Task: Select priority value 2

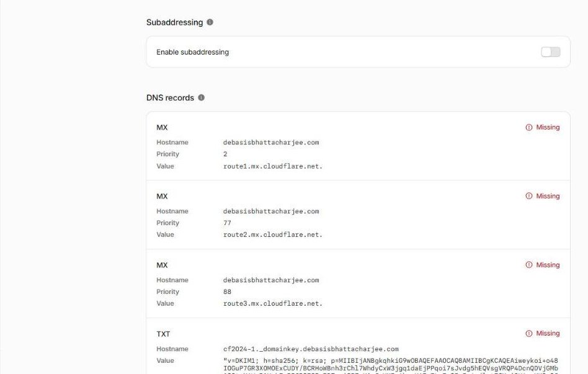Action: pyautogui.click(x=225, y=154)
